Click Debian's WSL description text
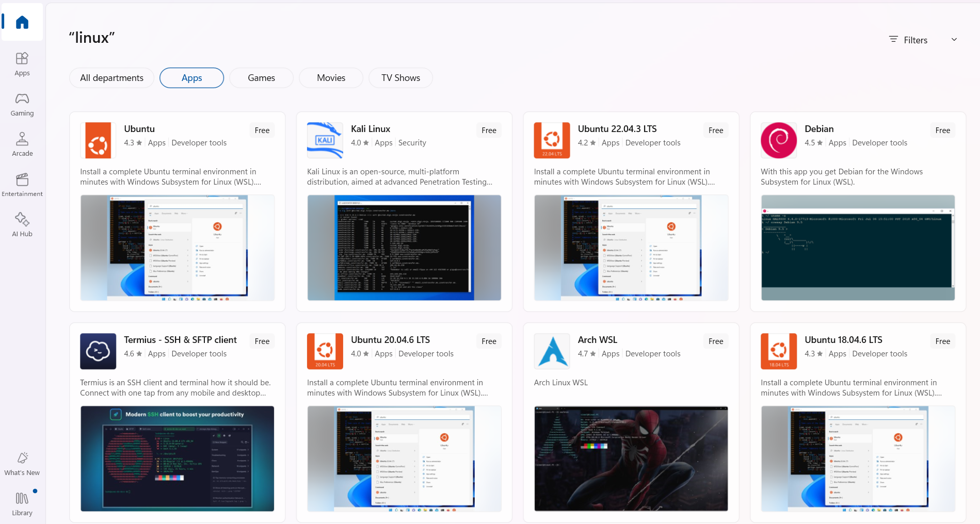The width and height of the screenshot is (980, 524). [842, 177]
